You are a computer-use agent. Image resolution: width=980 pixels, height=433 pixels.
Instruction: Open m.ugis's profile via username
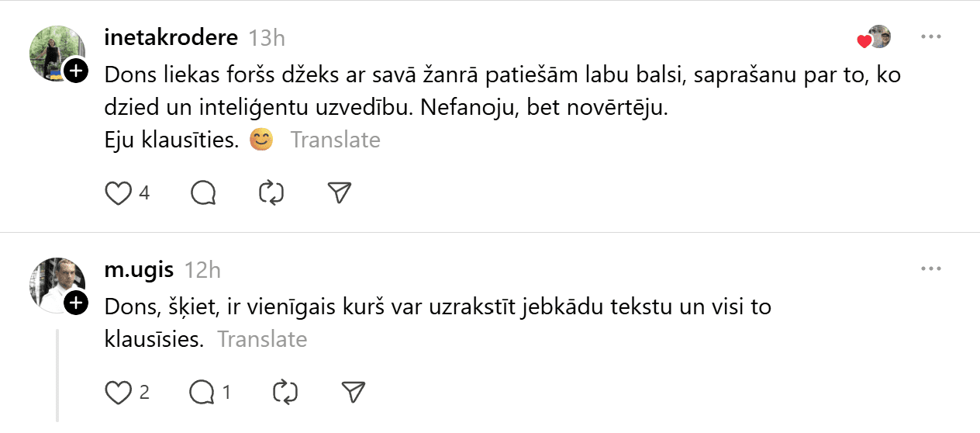(139, 269)
